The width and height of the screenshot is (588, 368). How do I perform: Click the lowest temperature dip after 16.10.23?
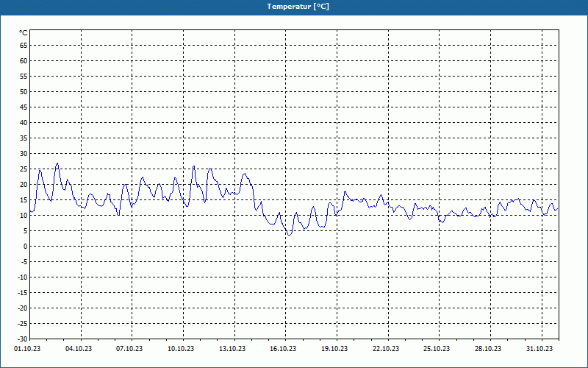coord(289,235)
